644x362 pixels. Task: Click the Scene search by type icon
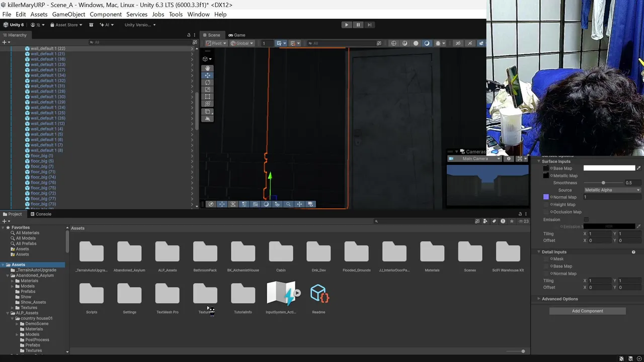click(379, 43)
